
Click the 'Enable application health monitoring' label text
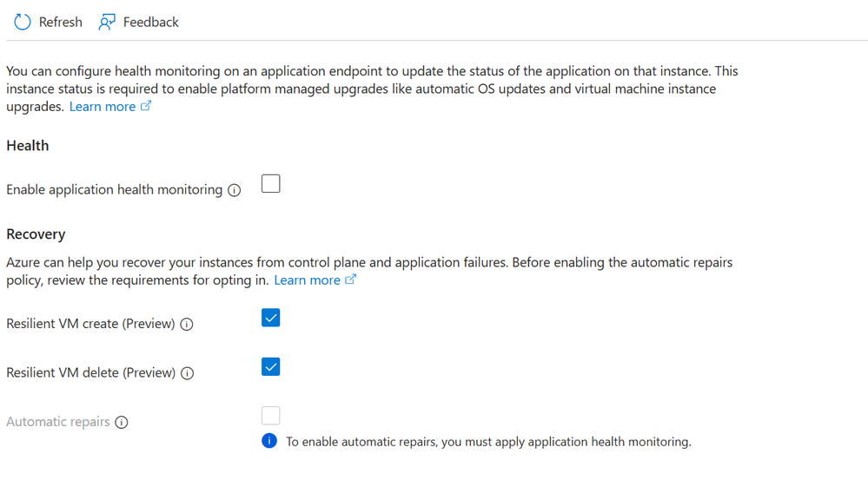point(114,189)
